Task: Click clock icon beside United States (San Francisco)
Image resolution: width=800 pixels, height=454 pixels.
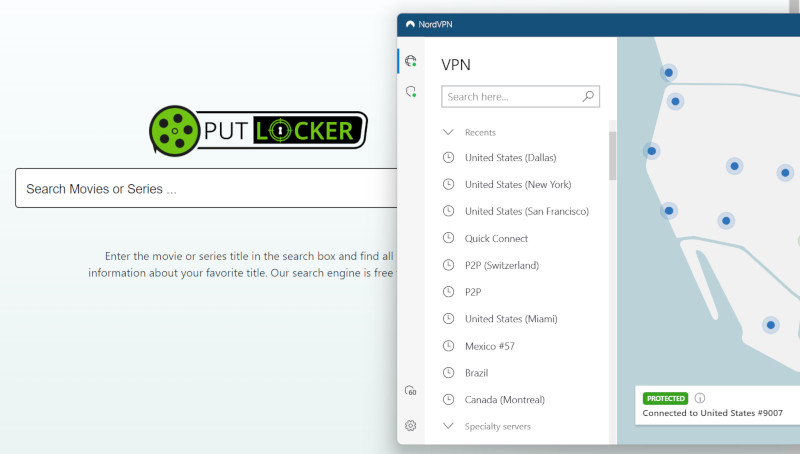Action: [x=448, y=211]
